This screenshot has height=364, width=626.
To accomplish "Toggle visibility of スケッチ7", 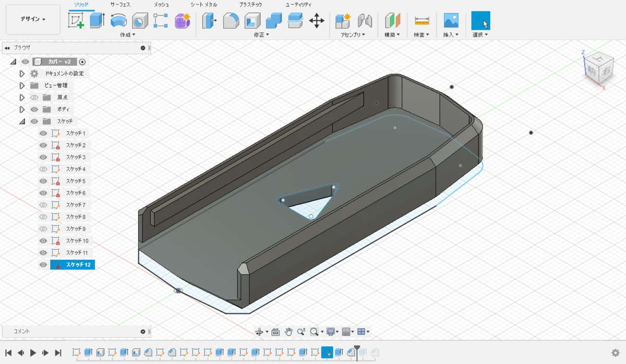I will (43, 205).
